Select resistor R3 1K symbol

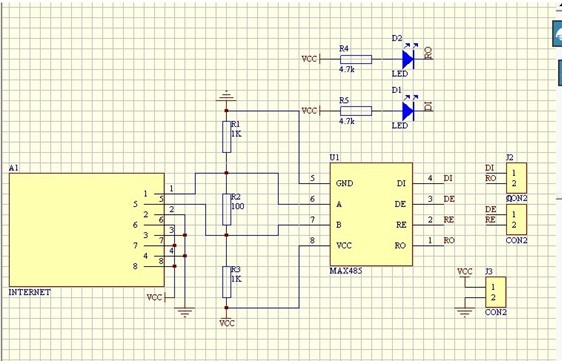coord(227,282)
